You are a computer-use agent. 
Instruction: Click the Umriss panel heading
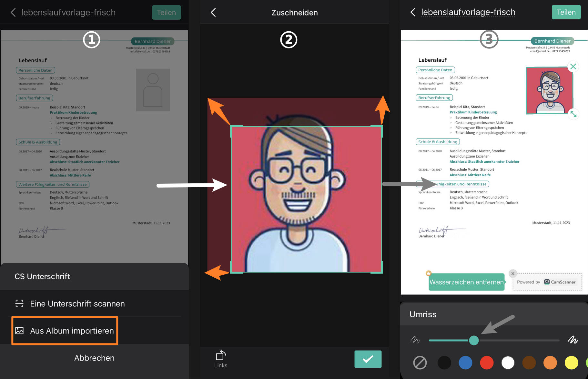coord(423,314)
